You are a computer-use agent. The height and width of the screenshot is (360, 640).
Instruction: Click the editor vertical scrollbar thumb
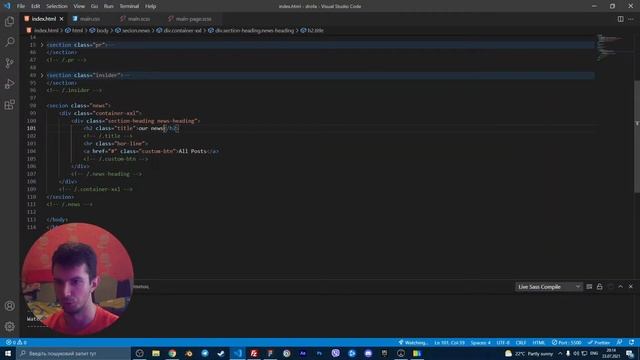coord(637,137)
